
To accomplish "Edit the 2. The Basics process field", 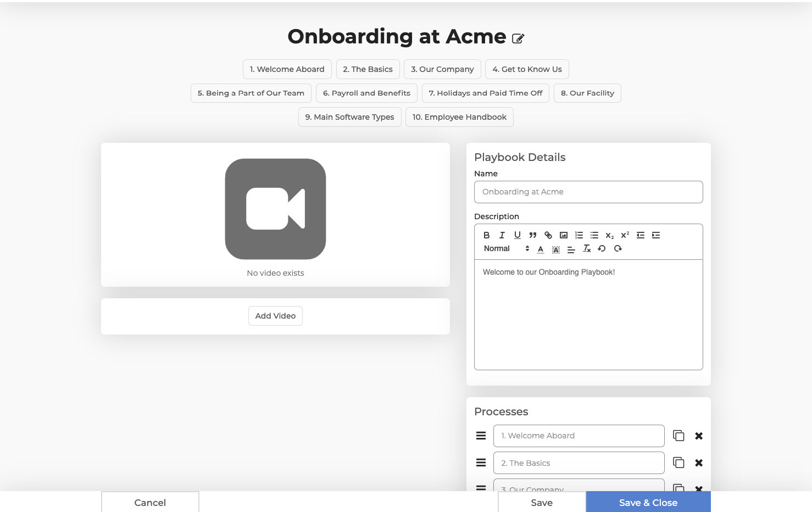I will [579, 463].
